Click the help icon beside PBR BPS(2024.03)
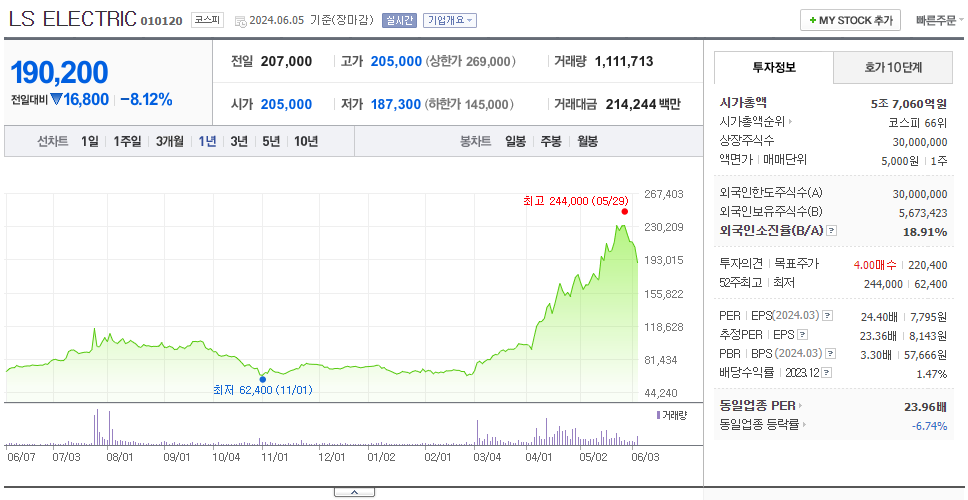The image size is (968, 500). (831, 354)
